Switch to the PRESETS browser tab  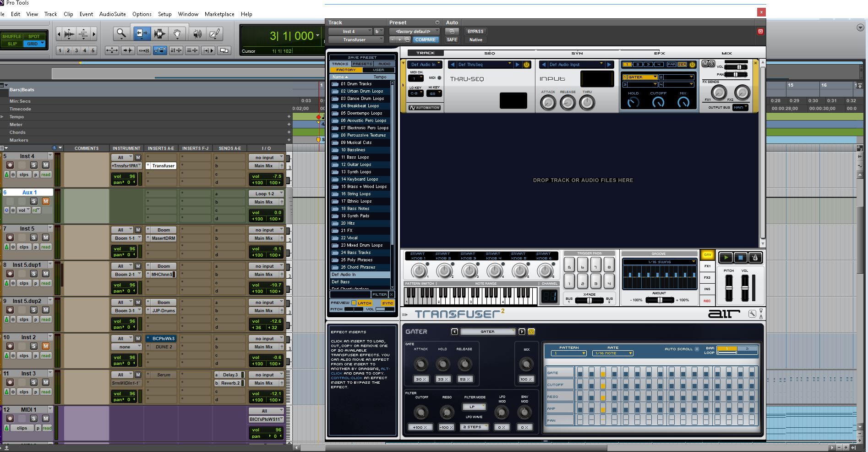pos(362,64)
